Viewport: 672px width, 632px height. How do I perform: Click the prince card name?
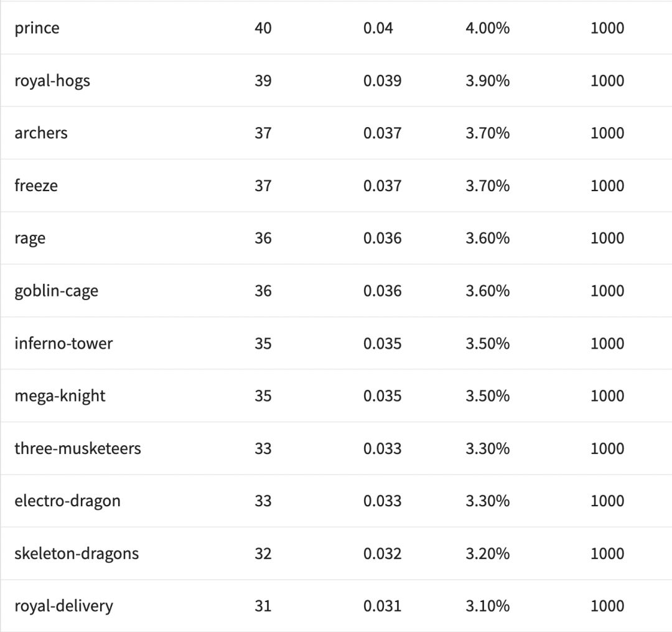pyautogui.click(x=37, y=28)
